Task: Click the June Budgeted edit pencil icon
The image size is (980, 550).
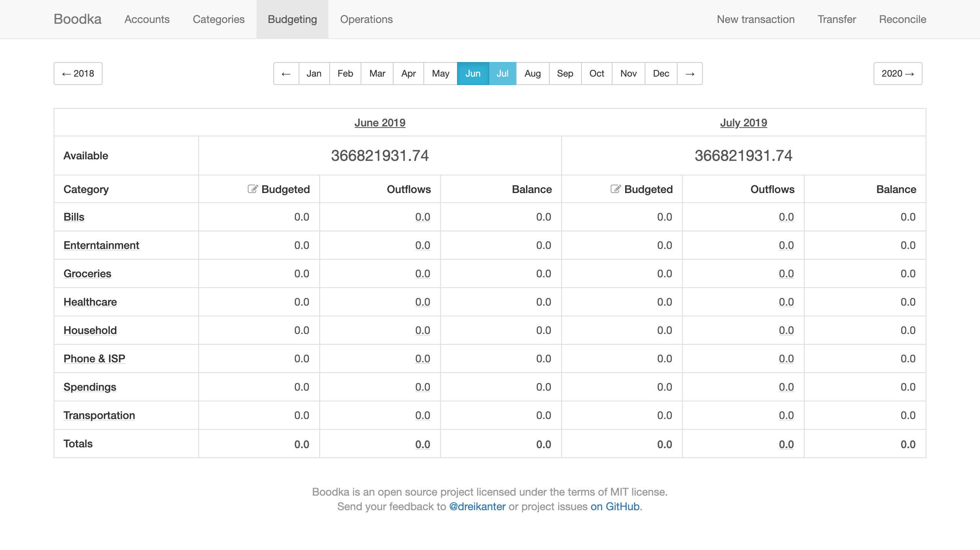Action: click(252, 189)
